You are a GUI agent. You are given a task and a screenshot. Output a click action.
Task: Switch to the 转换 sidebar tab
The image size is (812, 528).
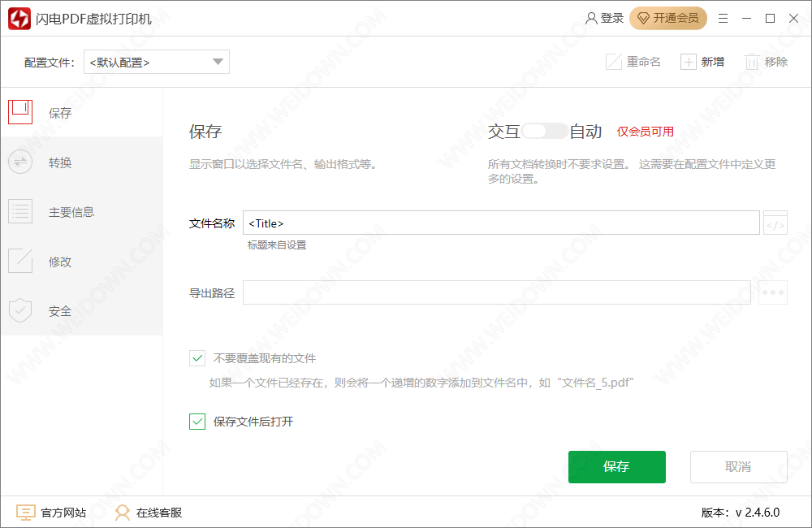[82, 162]
